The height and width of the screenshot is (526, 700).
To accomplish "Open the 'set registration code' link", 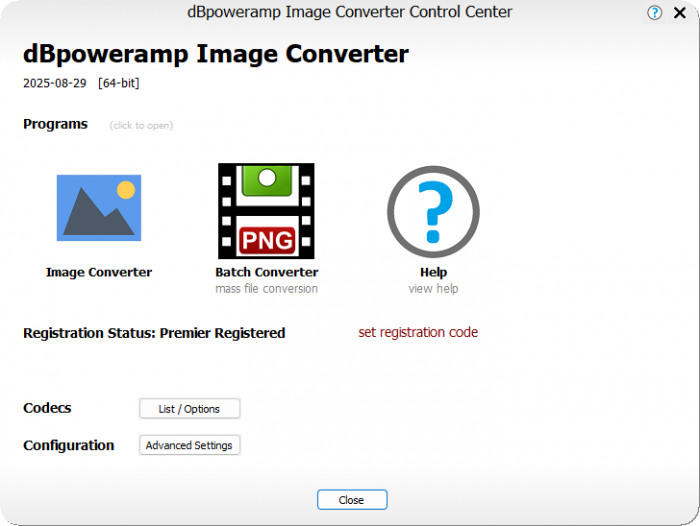I will click(418, 332).
